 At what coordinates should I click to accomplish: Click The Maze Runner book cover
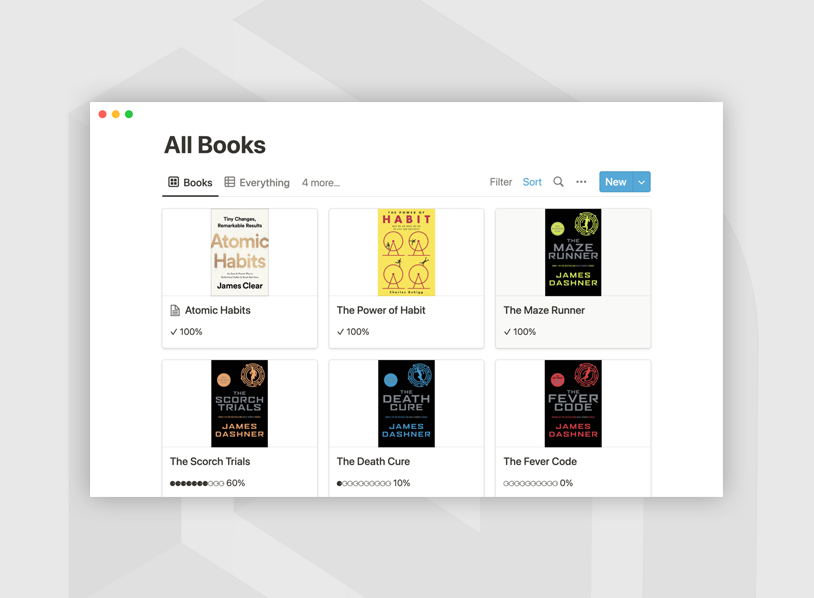pyautogui.click(x=573, y=252)
